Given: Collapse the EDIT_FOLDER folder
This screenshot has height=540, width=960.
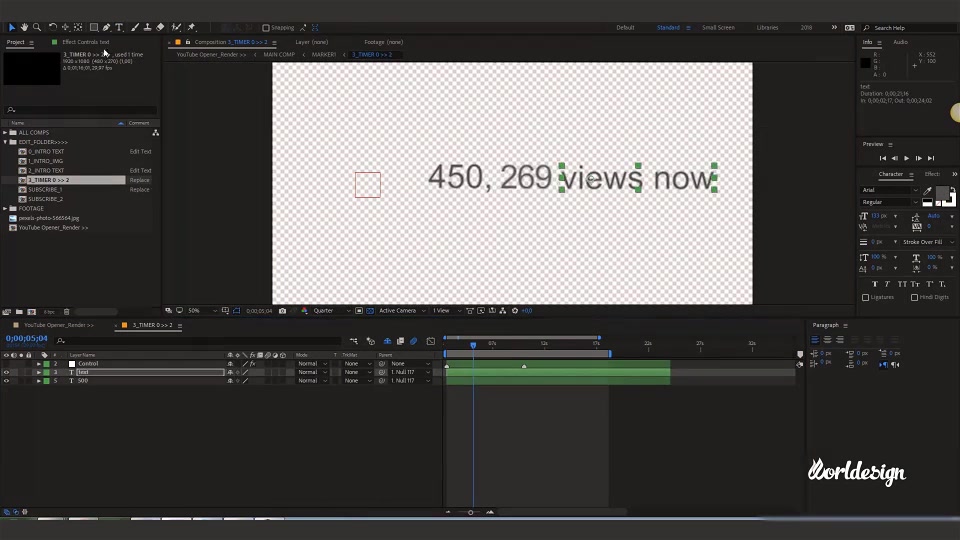Looking at the screenshot, I should tap(5, 142).
